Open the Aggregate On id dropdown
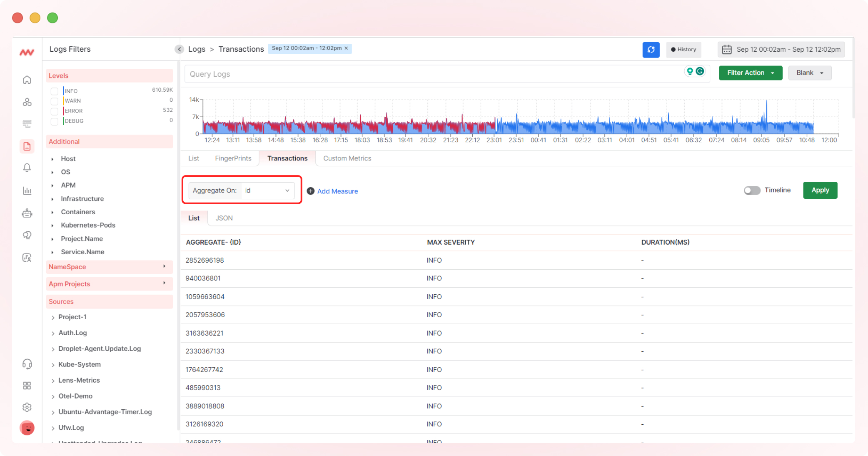This screenshot has width=868, height=456. pyautogui.click(x=267, y=190)
